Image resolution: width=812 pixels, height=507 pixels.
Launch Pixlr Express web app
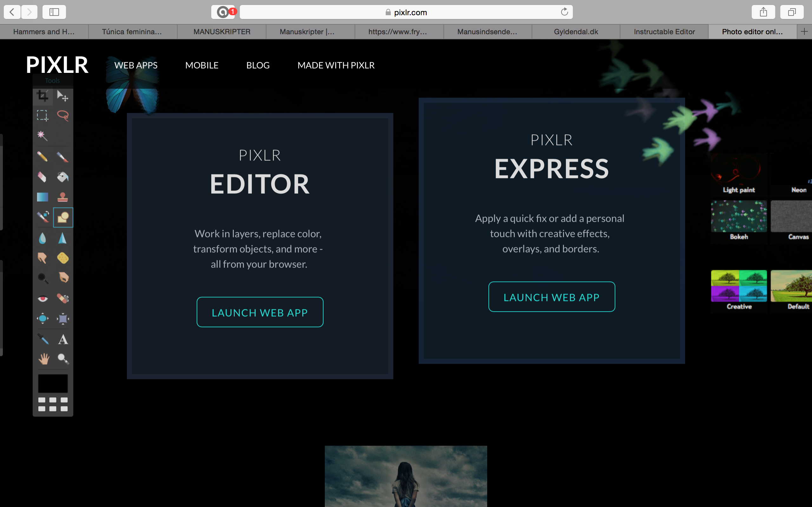tap(551, 296)
